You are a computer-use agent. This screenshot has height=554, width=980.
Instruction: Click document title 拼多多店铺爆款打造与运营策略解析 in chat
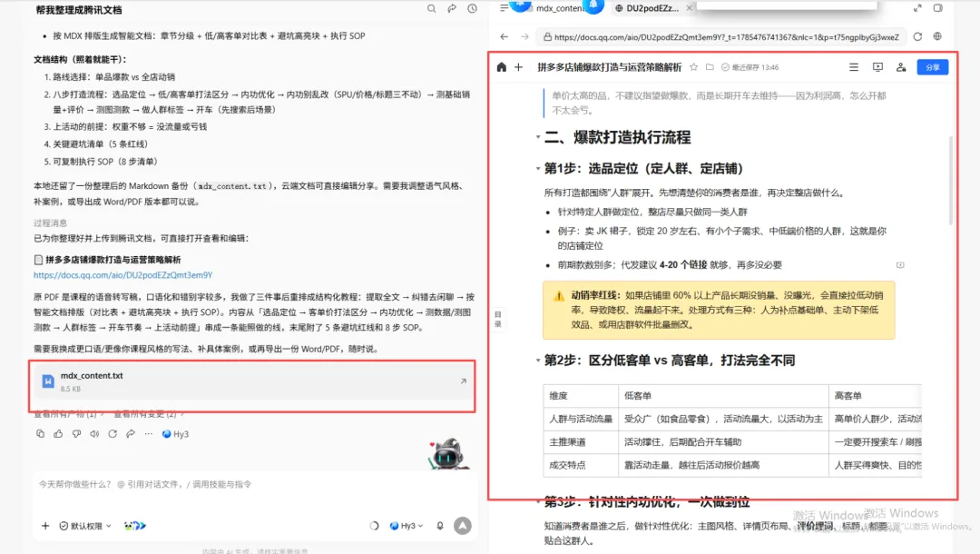click(113, 260)
